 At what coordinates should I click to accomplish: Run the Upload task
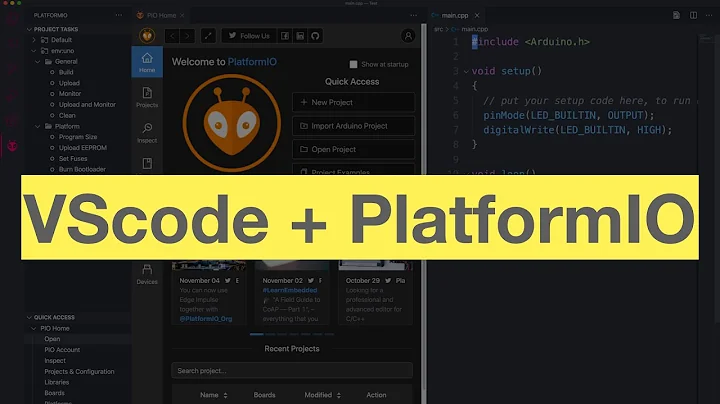tap(69, 83)
